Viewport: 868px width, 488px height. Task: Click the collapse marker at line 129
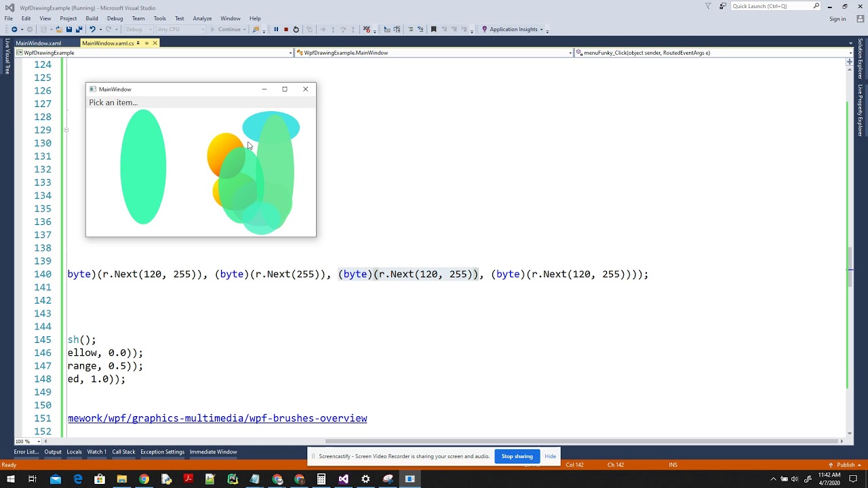(x=66, y=129)
